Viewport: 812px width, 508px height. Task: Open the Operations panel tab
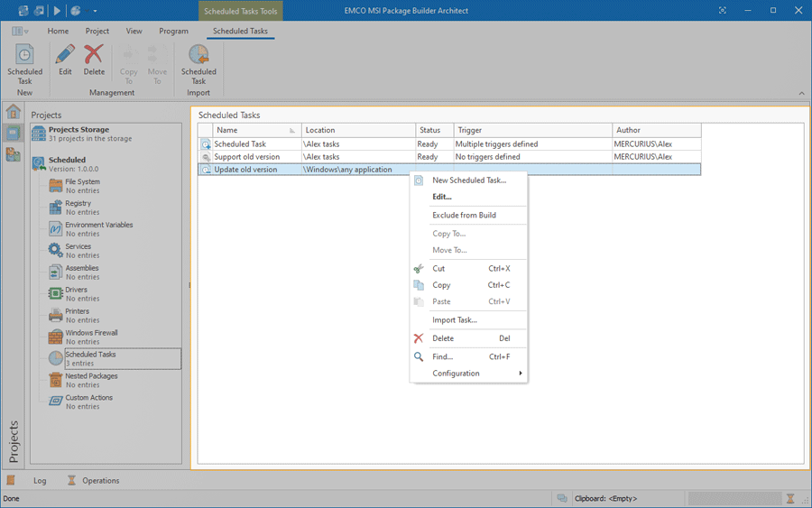94,480
